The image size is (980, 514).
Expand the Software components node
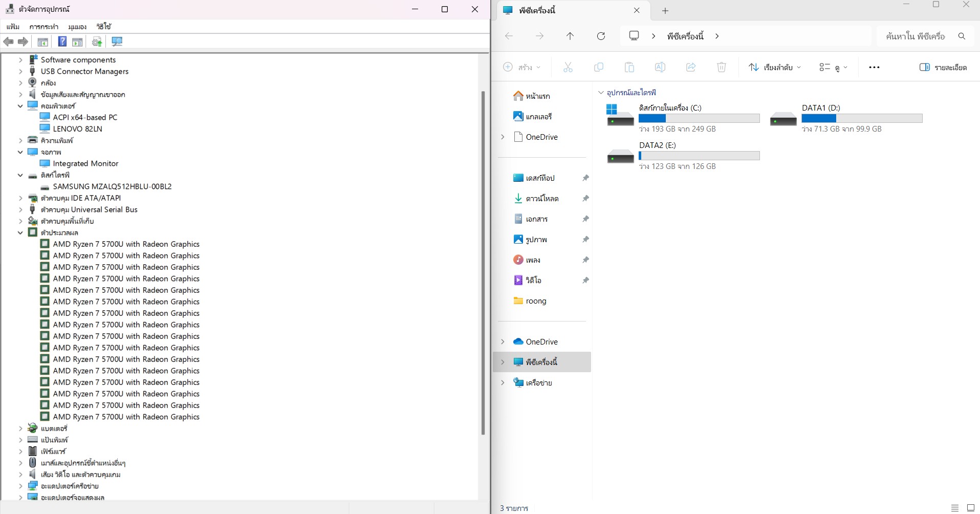click(20, 60)
